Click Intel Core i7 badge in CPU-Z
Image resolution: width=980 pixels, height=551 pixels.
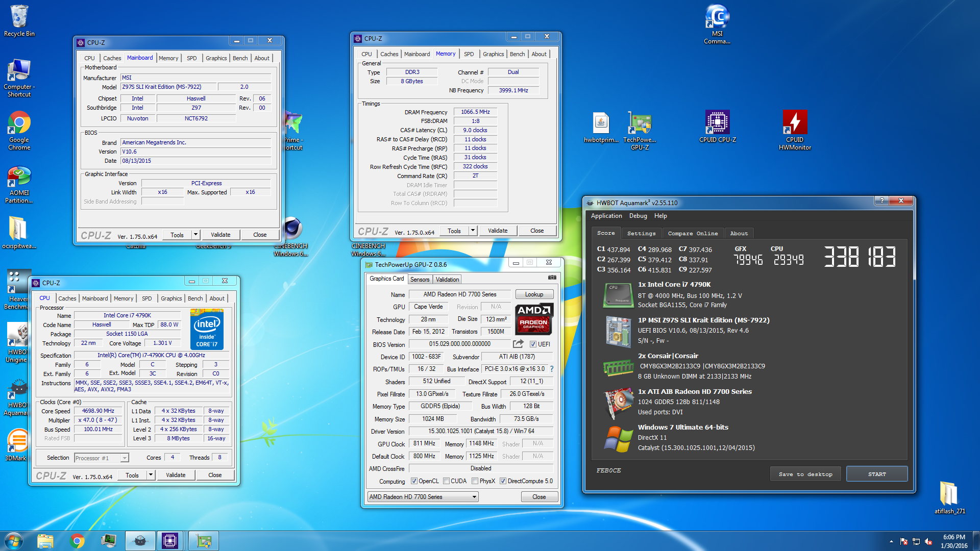pos(207,329)
